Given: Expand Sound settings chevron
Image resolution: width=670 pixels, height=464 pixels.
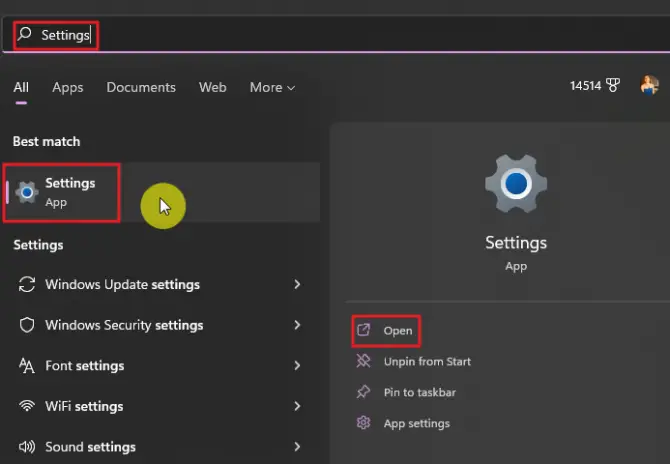Looking at the screenshot, I should pos(297,446).
